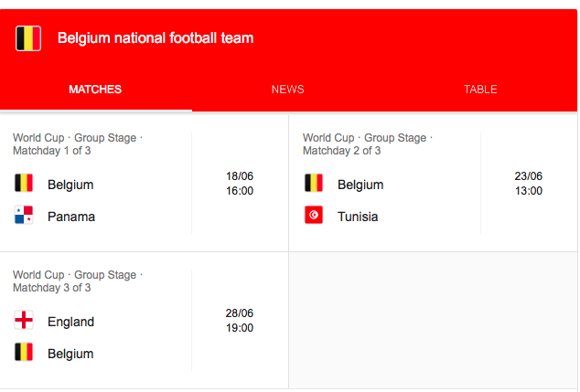Click the Matchday 1 of 3 label
This screenshot has height=392, width=580.
52,151
